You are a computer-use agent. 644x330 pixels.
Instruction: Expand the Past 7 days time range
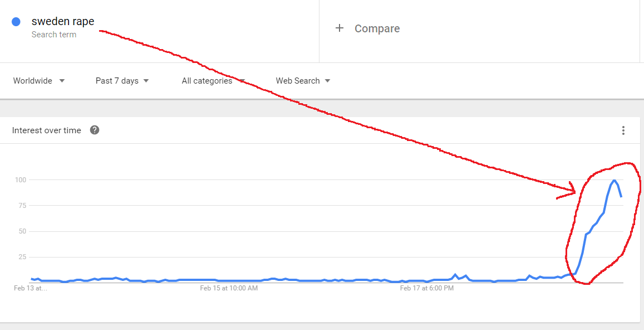pos(122,81)
